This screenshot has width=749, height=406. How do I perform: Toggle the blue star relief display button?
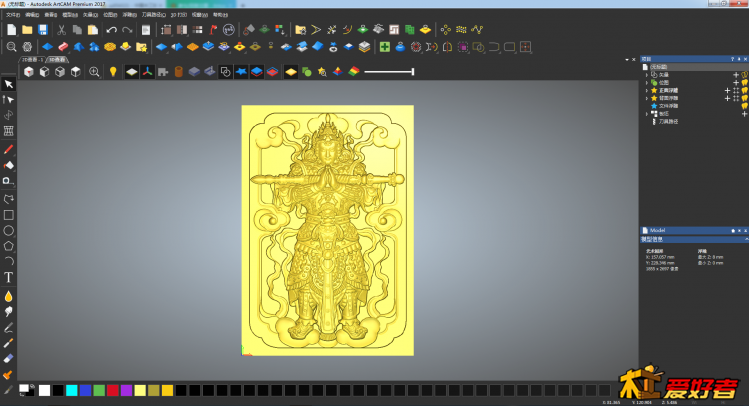click(241, 72)
